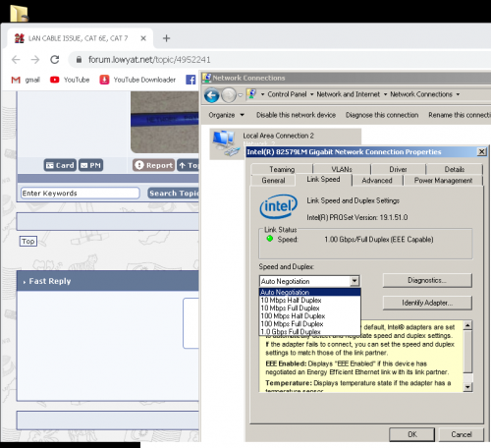Image resolution: width=491 pixels, height=448 pixels.
Task: Open a new browser tab
Action: (166, 38)
